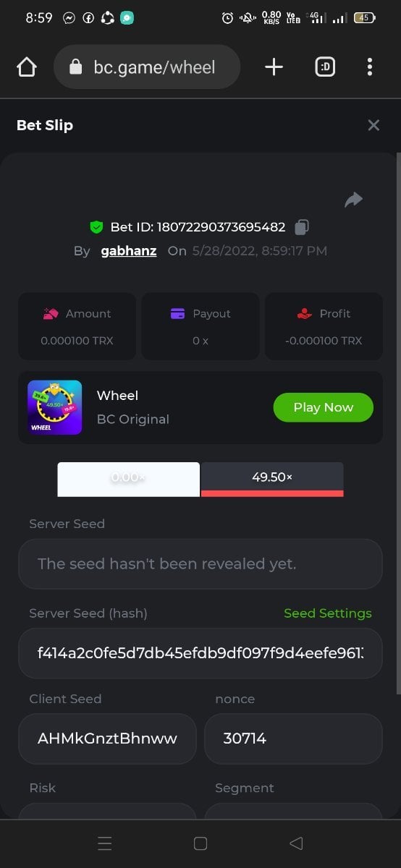Close the Bet Slip panel

click(x=373, y=125)
